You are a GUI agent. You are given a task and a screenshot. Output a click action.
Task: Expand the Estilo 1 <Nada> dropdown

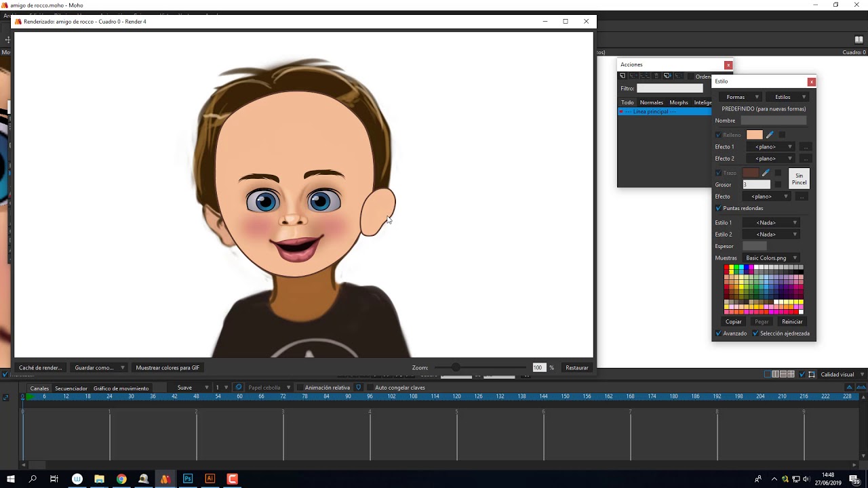point(770,222)
